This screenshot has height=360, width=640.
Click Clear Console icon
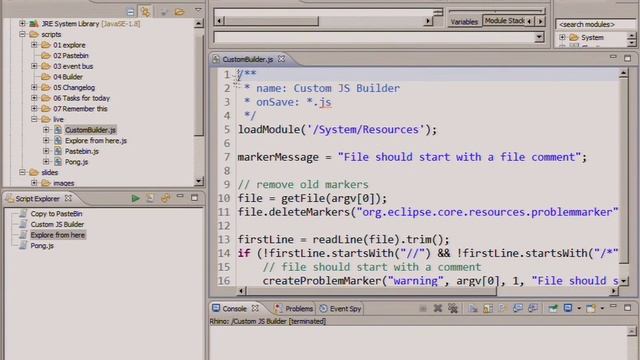click(x=473, y=308)
